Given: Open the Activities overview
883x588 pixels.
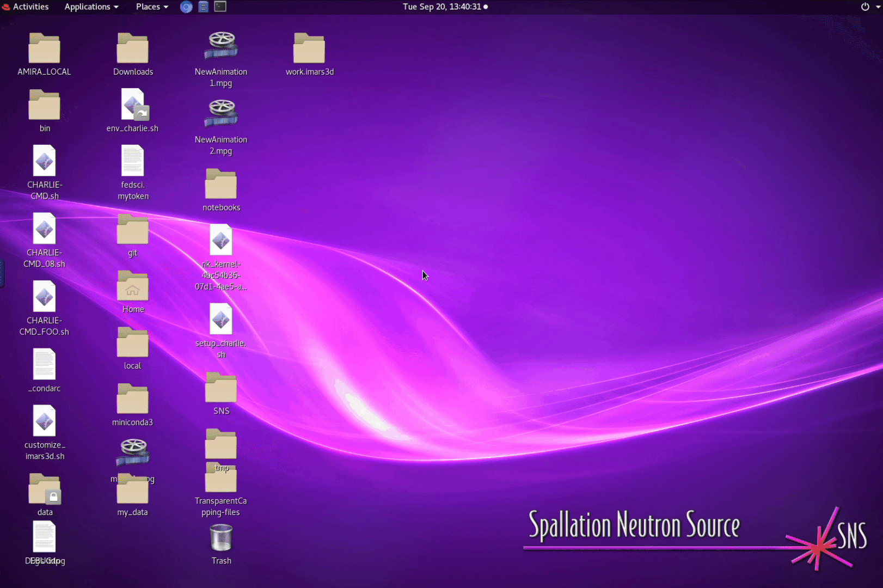Looking at the screenshot, I should point(26,7).
